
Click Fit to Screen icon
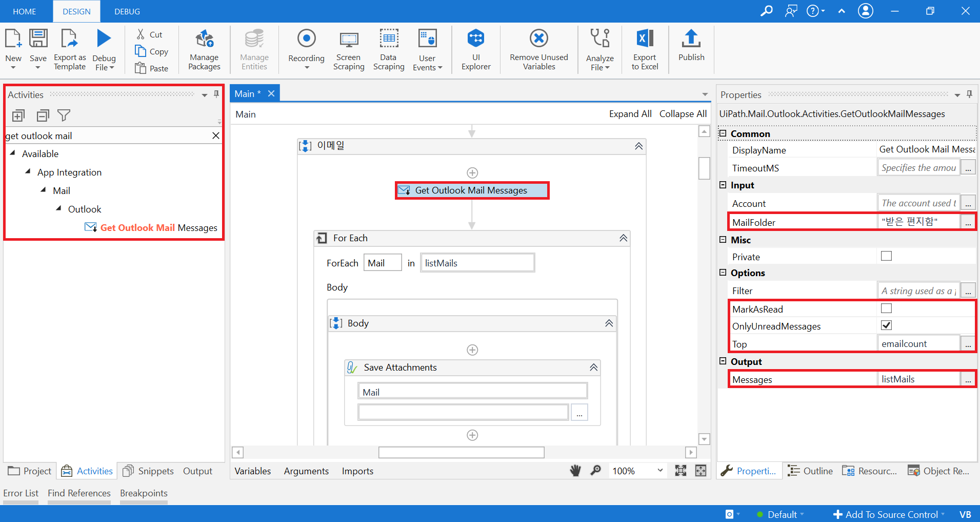[x=681, y=471]
